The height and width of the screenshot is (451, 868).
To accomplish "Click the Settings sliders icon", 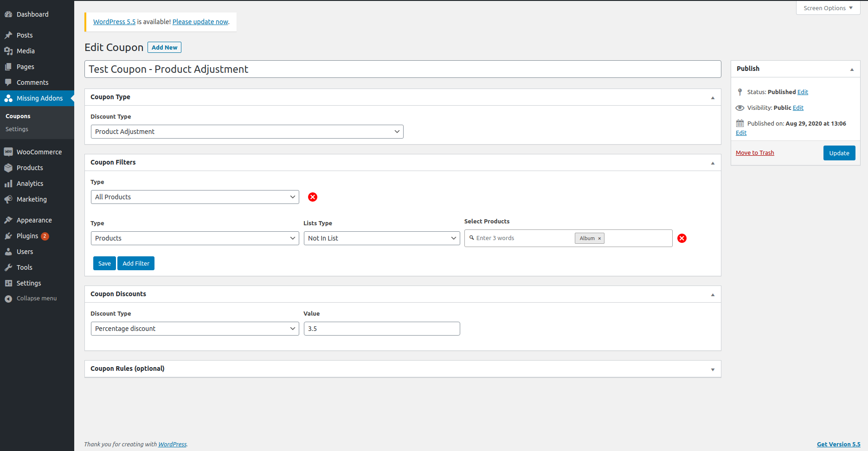I will [x=8, y=283].
